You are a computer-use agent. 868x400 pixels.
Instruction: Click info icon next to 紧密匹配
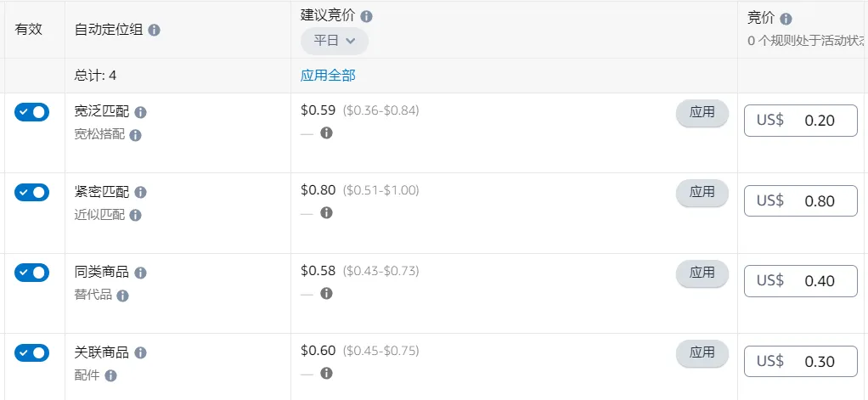(141, 193)
